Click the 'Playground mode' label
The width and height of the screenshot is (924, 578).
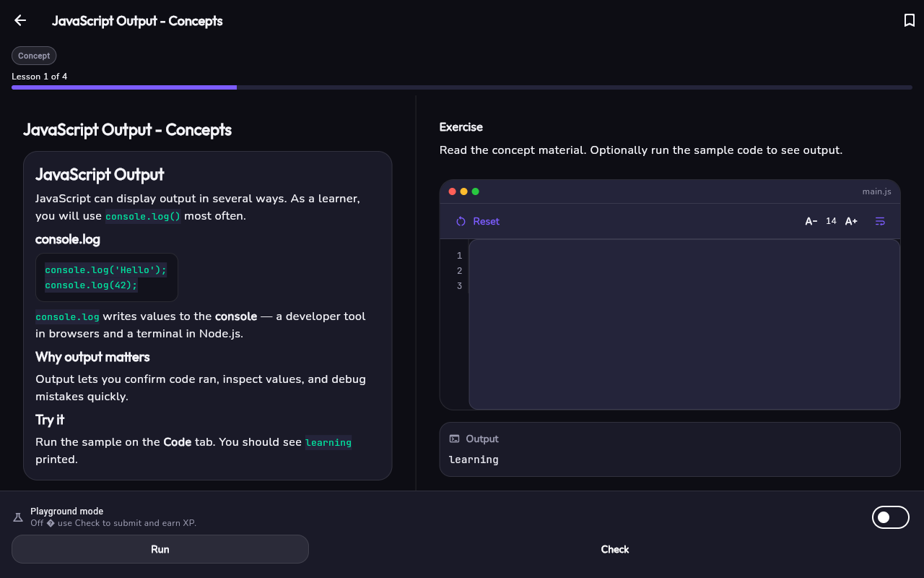(x=66, y=511)
